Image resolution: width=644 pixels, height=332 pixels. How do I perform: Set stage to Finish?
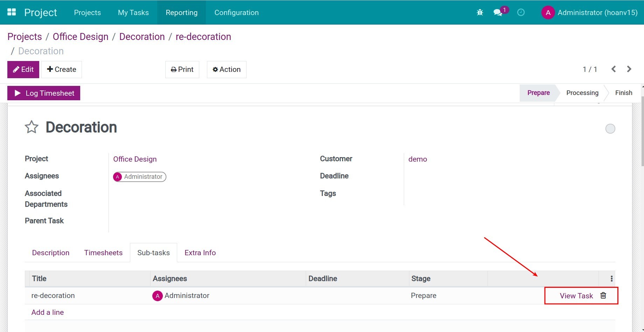coord(623,93)
